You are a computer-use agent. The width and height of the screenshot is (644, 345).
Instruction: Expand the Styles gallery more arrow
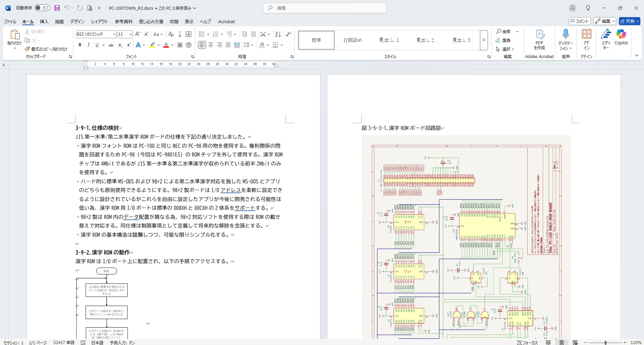click(484, 40)
